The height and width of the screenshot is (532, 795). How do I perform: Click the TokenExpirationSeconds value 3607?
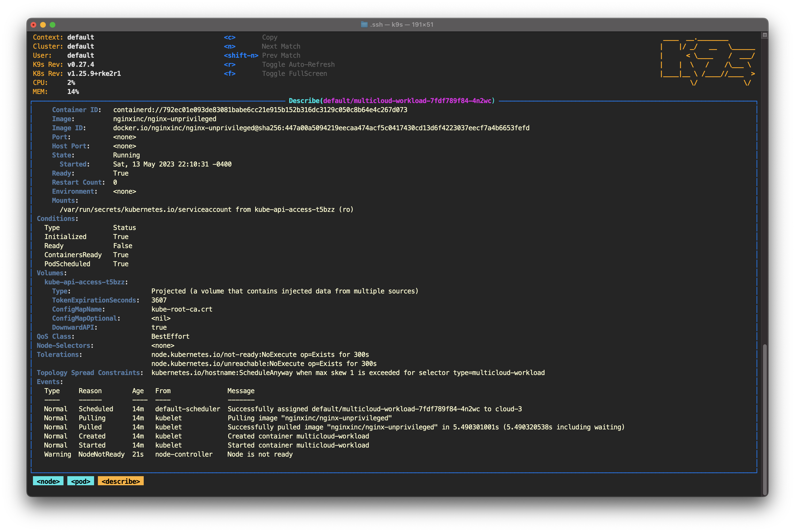[159, 300]
